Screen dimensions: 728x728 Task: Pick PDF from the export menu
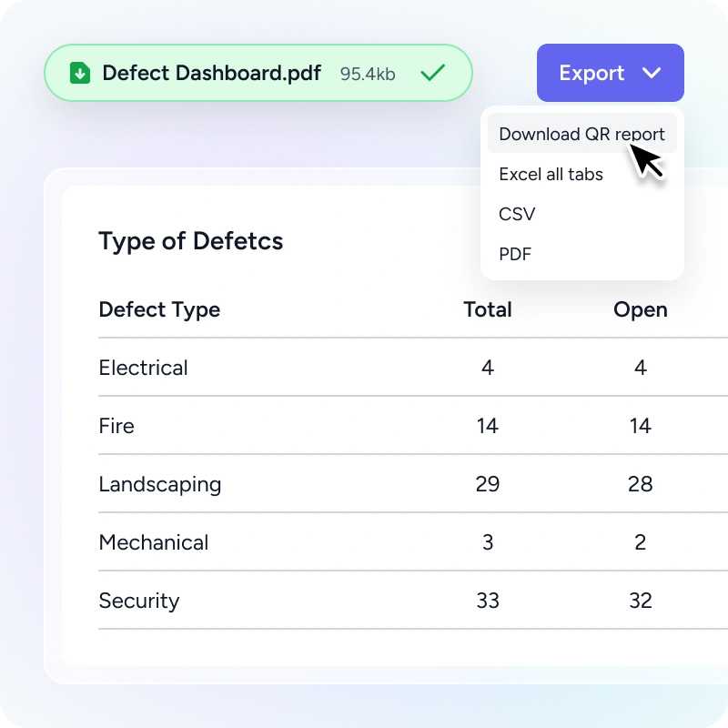(515, 254)
